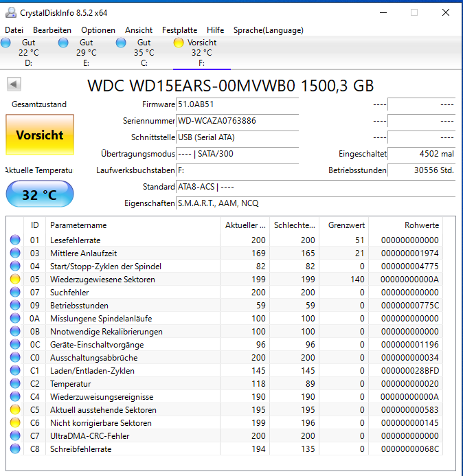Viewport: 463px width, 476px height.
Task: Click status icon for Lesefehlerrate row
Action: coord(15,240)
